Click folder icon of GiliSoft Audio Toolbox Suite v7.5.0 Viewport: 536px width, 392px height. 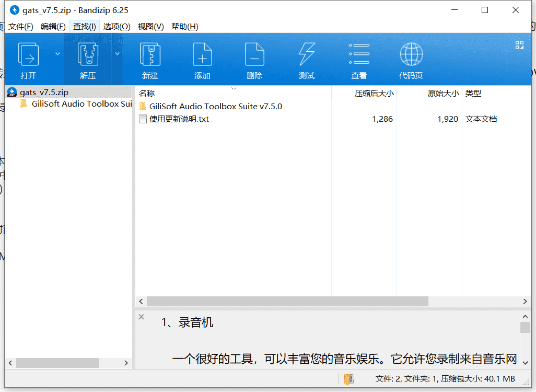pyautogui.click(x=143, y=106)
